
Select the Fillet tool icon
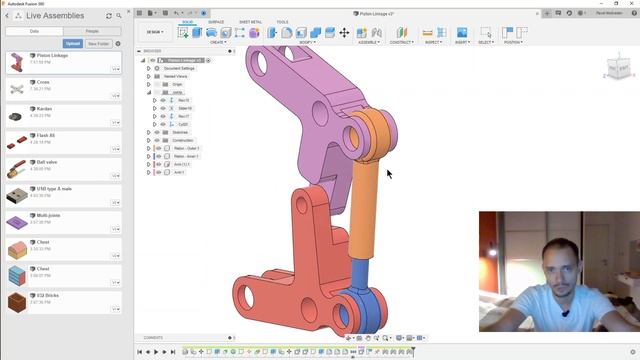(287, 33)
